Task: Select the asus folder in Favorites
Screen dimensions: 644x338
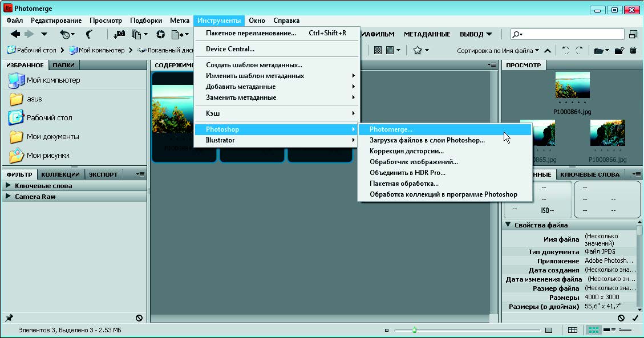Action: point(26,99)
